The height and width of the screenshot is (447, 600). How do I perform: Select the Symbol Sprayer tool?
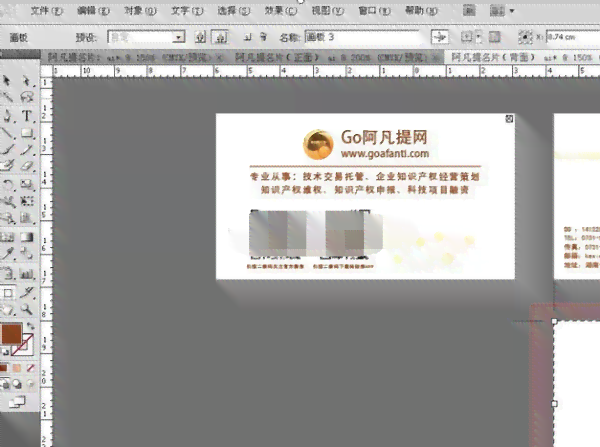tap(7, 273)
